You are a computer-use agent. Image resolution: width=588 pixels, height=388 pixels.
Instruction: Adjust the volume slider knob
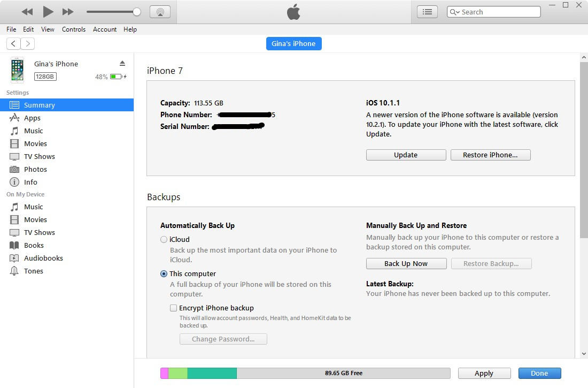click(x=137, y=12)
